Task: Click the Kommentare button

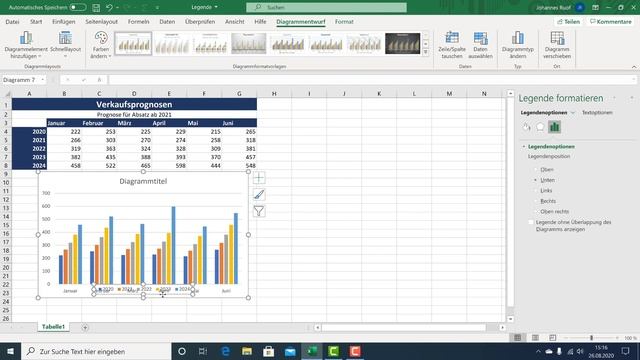Action: [611, 22]
